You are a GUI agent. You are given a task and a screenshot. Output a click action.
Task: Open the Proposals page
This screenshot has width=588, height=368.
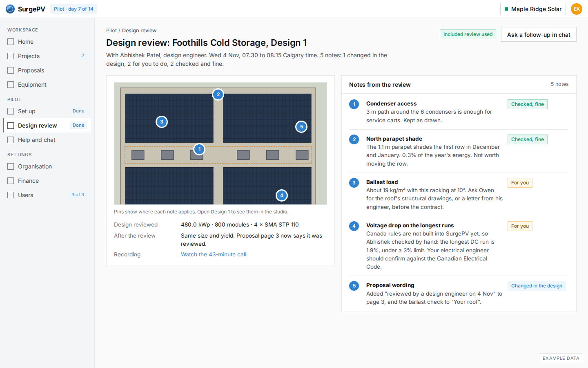47,70
